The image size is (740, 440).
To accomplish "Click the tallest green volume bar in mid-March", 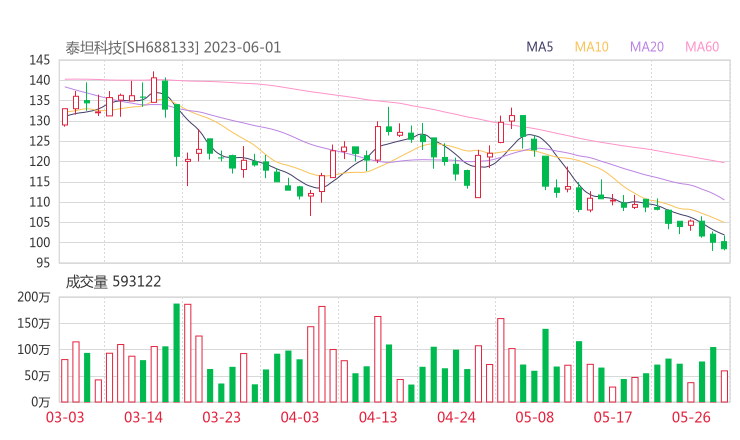I will (x=177, y=353).
